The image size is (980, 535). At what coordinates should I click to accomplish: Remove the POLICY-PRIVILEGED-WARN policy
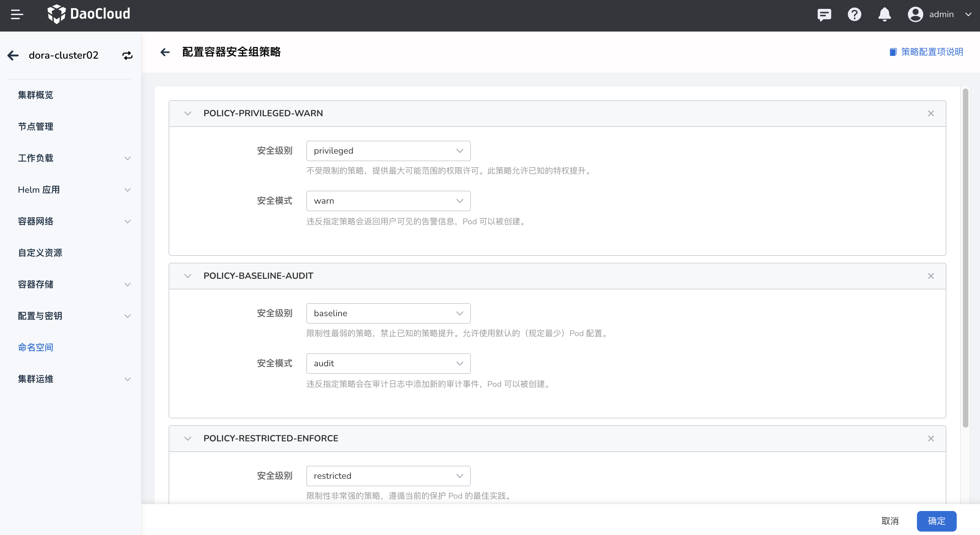point(931,114)
